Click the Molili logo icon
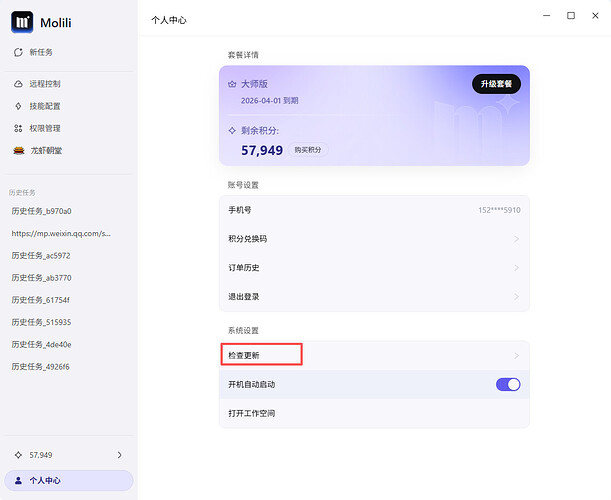 point(22,22)
